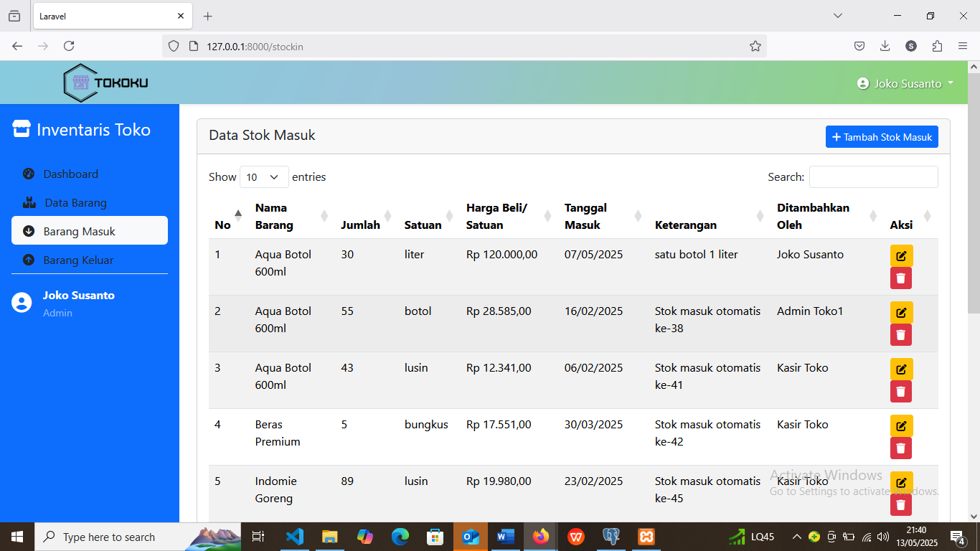Delete the row 3 Aqua Botol entry
The width and height of the screenshot is (980, 551).
pyautogui.click(x=901, y=392)
